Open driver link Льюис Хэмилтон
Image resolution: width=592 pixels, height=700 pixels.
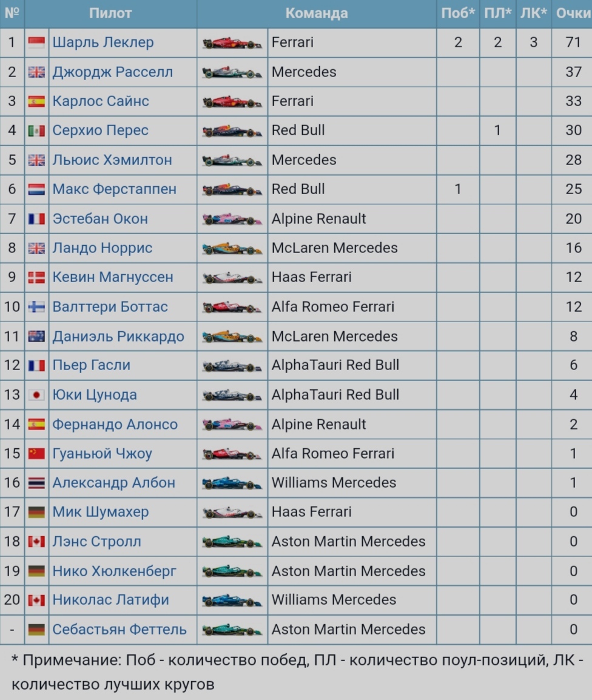[112, 160]
